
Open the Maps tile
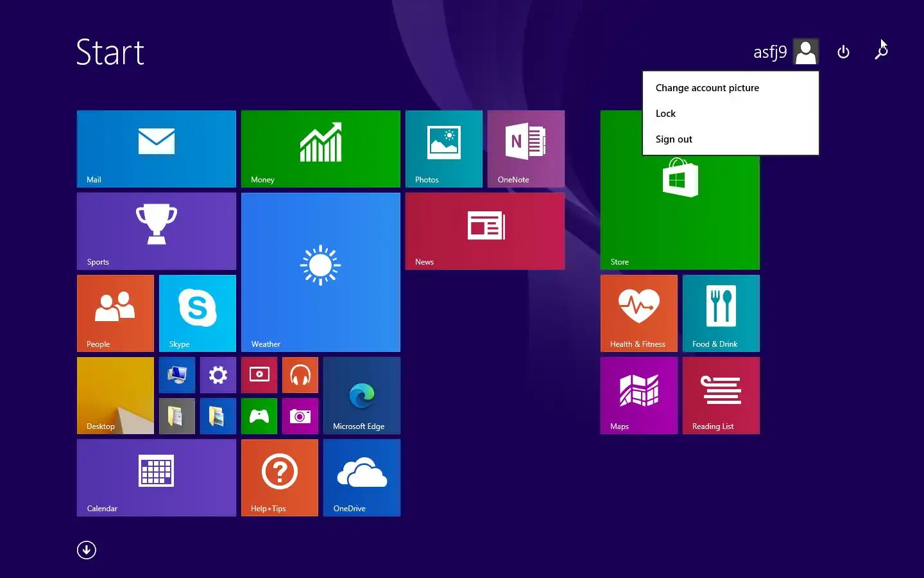639,396
